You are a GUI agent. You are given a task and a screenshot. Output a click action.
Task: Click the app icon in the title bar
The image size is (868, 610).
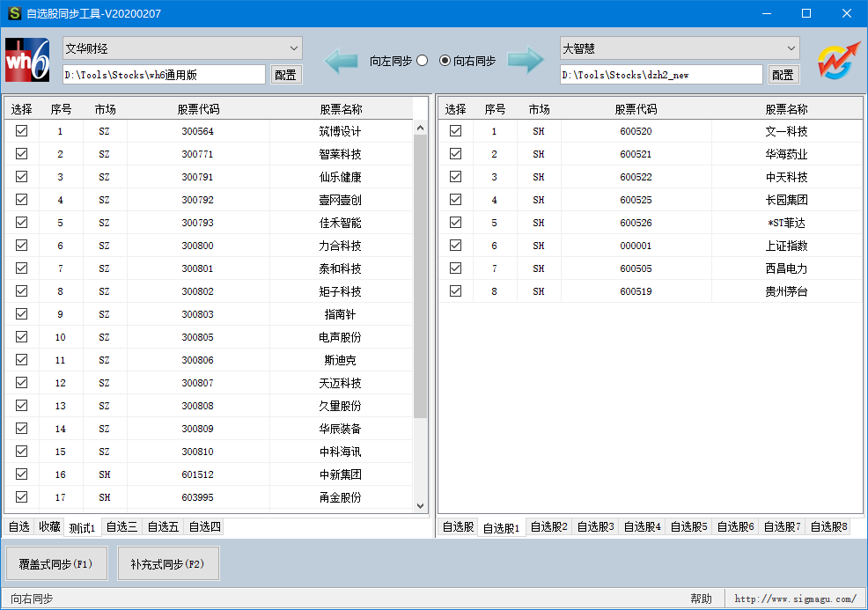pyautogui.click(x=14, y=13)
